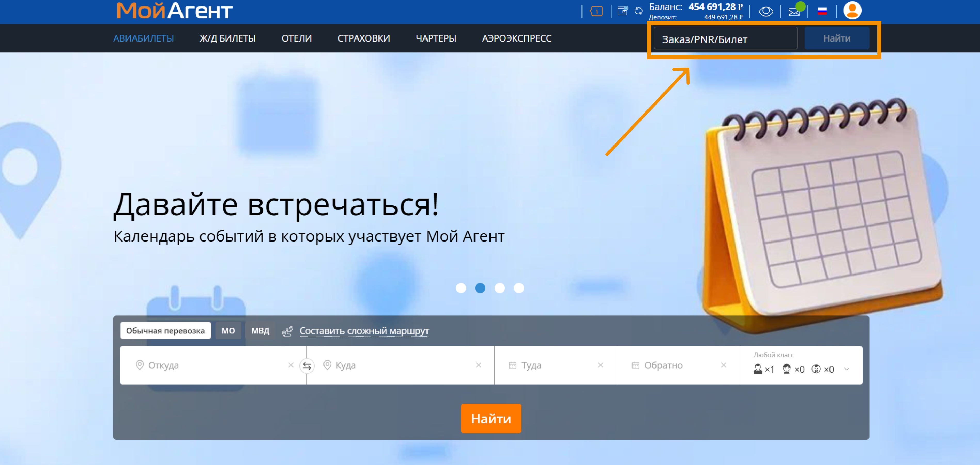Expand the passengers and class dropdown

click(x=847, y=369)
